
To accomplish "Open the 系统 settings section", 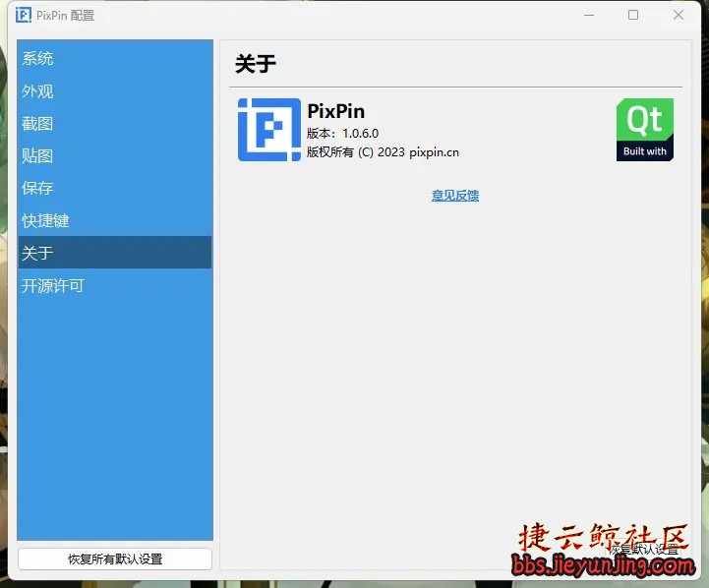I will click(x=114, y=58).
